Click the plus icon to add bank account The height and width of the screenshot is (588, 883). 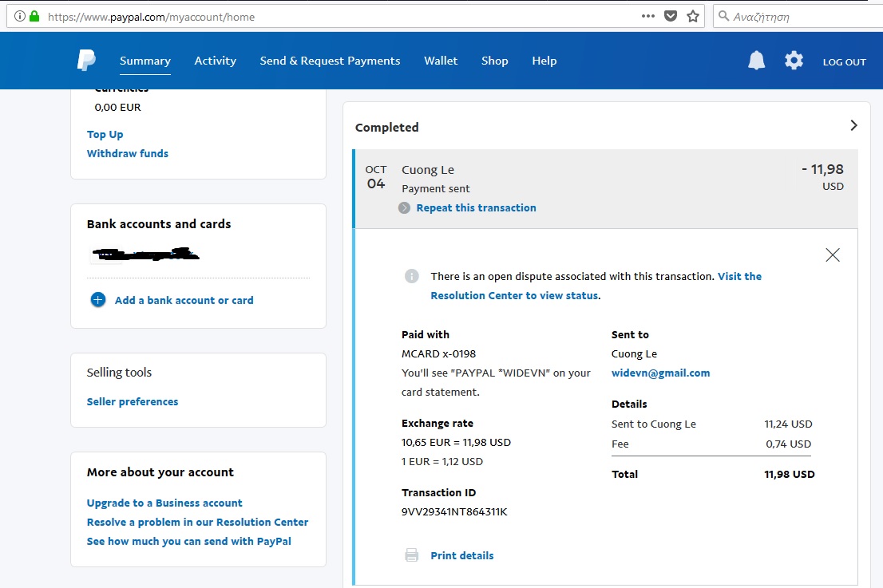(98, 299)
